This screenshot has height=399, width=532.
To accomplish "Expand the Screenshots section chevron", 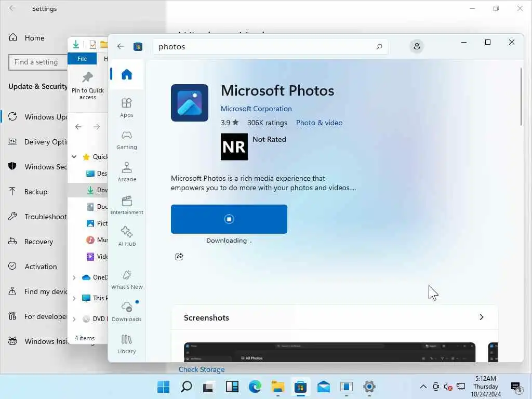I will pos(481,317).
